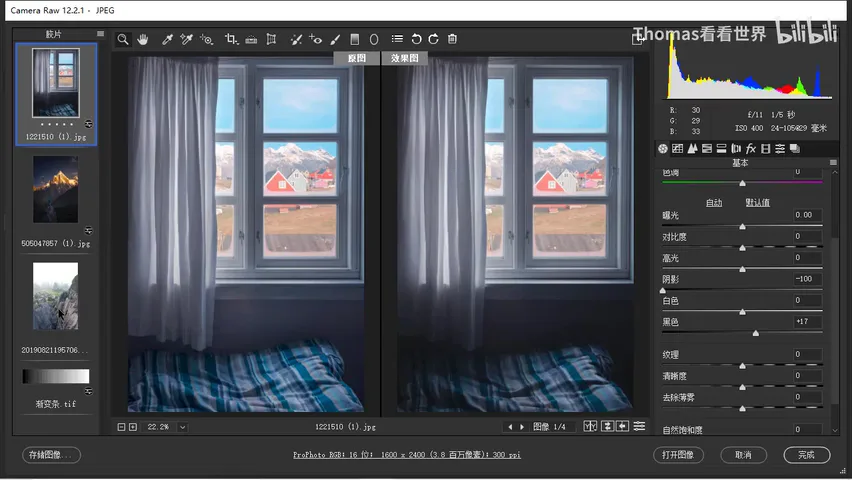852x480 pixels.
Task: Open the preferences list icon
Action: [397, 39]
